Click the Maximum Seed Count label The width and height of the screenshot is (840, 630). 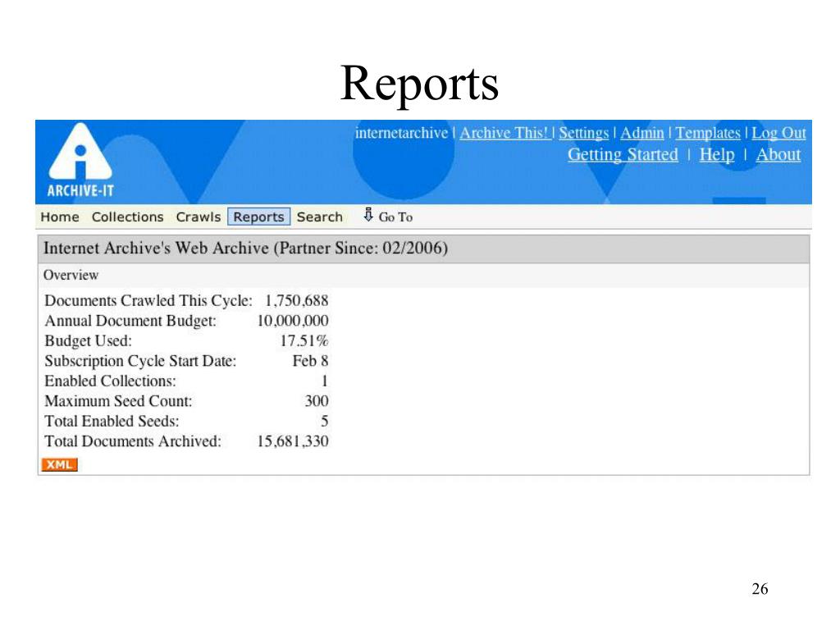point(118,400)
